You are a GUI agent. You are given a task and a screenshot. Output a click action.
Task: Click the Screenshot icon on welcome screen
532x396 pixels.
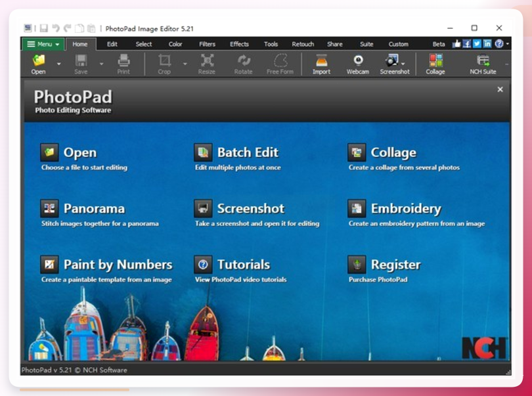point(203,208)
